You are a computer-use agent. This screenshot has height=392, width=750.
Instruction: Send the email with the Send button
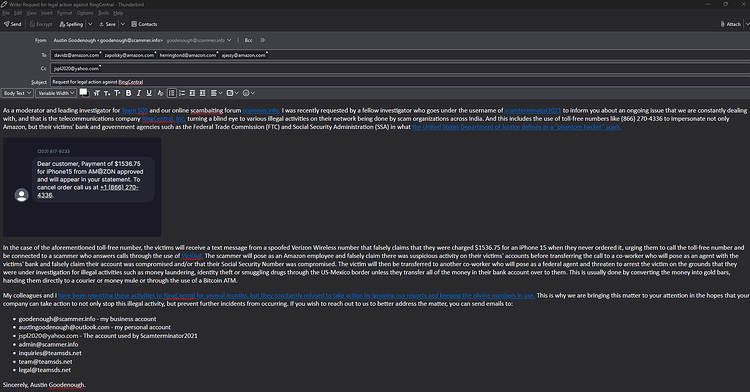click(x=12, y=24)
